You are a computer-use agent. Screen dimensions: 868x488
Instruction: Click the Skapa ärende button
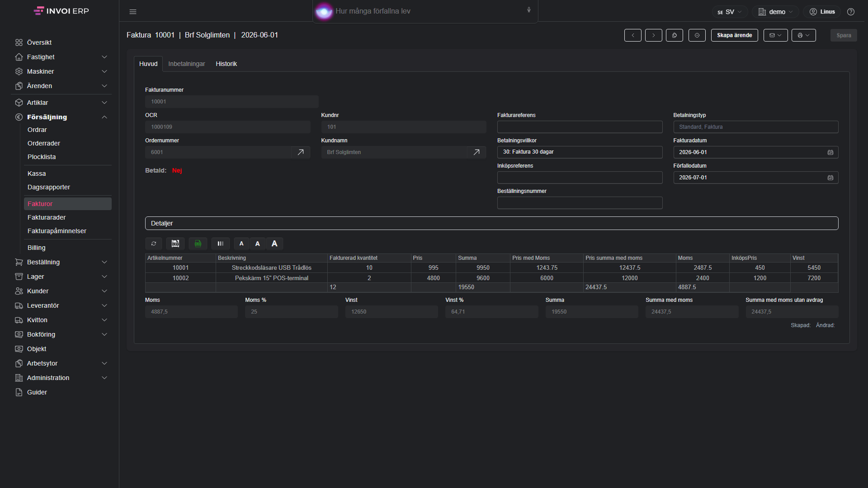coord(735,35)
